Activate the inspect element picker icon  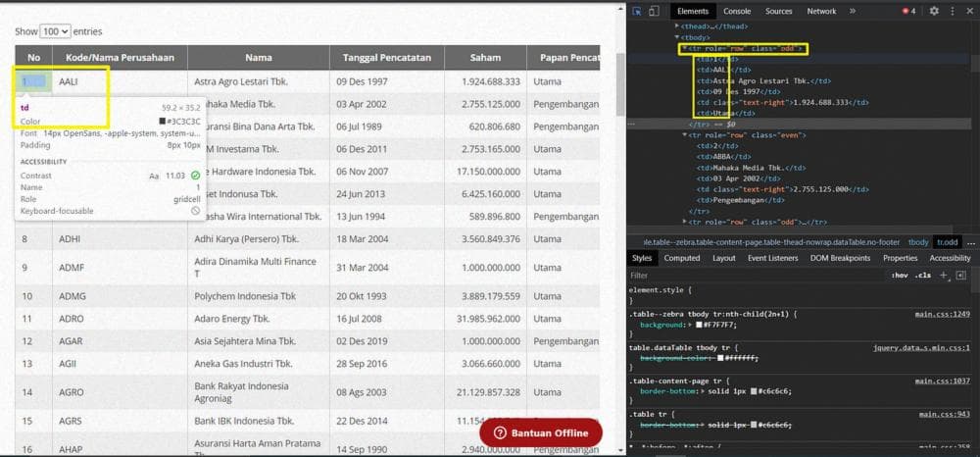(637, 11)
